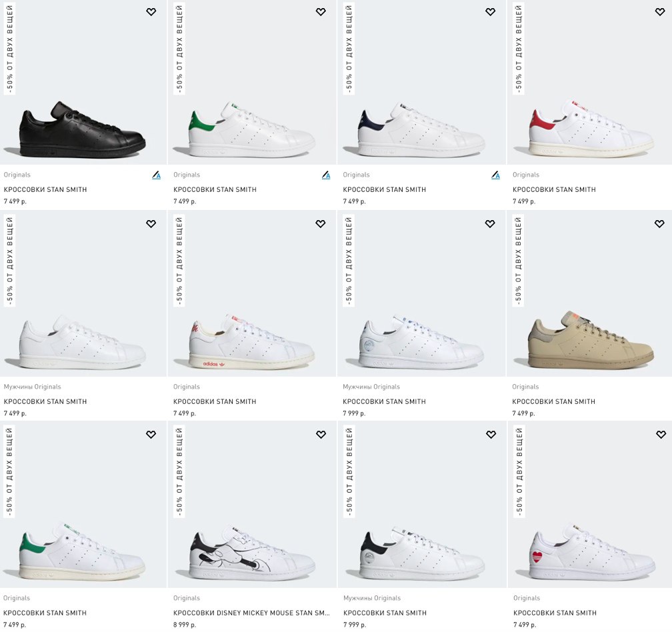The height and width of the screenshot is (632, 672).
Task: Favorite the red heart logo Stan Smith
Action: pos(661,435)
